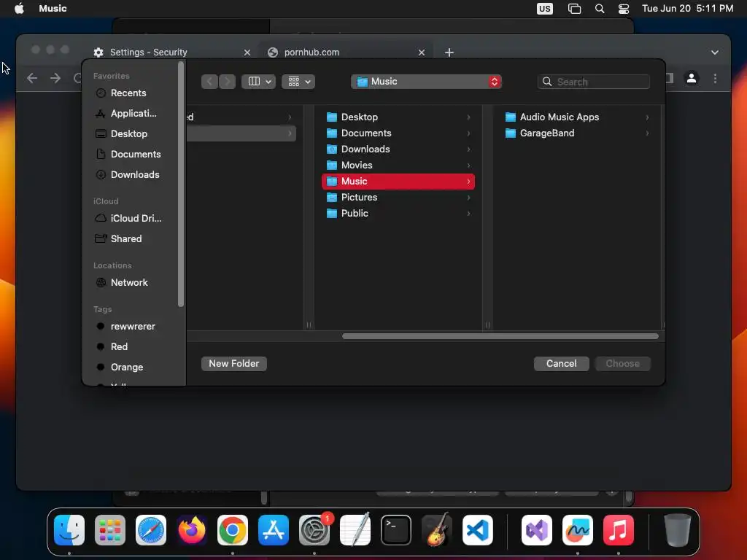Click the horizontal column scrollbar
The image size is (747, 560).
[x=500, y=336]
